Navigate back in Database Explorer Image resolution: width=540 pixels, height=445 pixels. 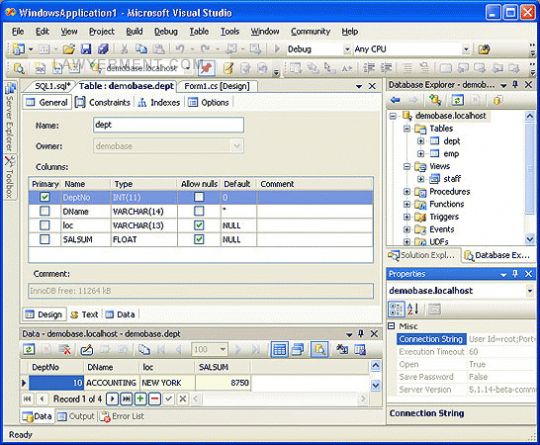395,100
